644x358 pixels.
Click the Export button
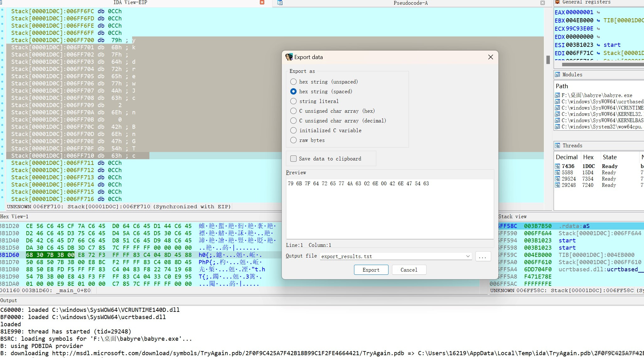click(371, 270)
